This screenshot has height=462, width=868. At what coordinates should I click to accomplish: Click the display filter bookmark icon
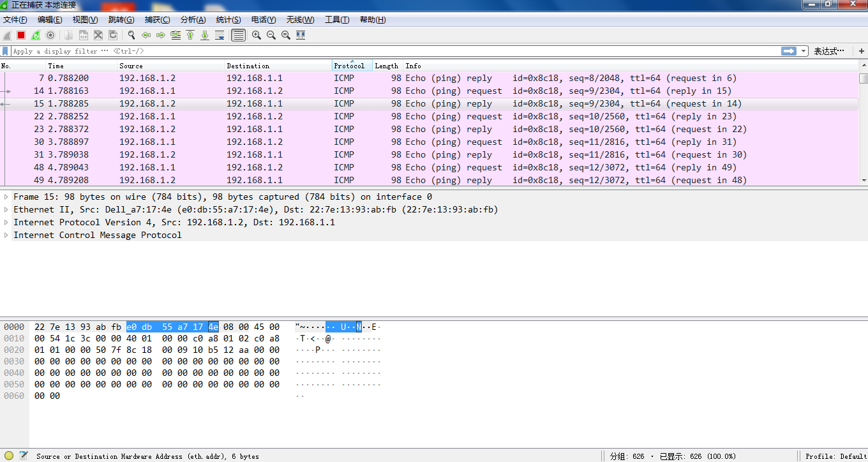[x=6, y=51]
